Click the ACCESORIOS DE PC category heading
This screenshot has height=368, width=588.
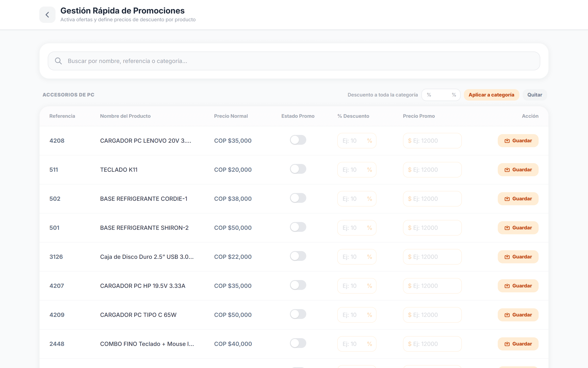click(x=69, y=95)
